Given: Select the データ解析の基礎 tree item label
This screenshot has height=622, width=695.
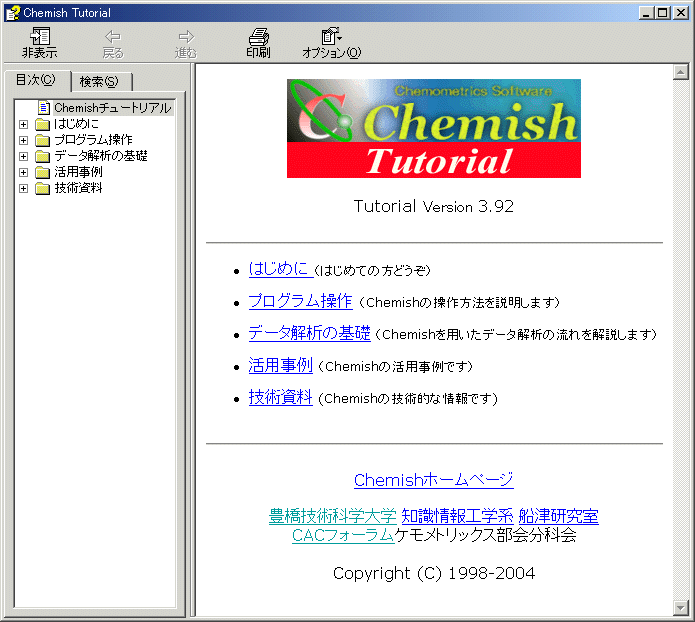Looking at the screenshot, I should (101, 156).
